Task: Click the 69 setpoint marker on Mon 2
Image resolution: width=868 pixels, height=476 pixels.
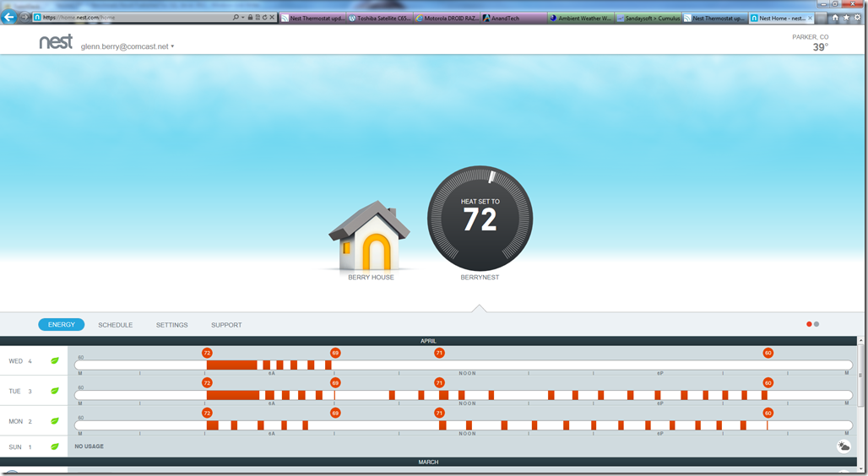Action: click(x=335, y=413)
